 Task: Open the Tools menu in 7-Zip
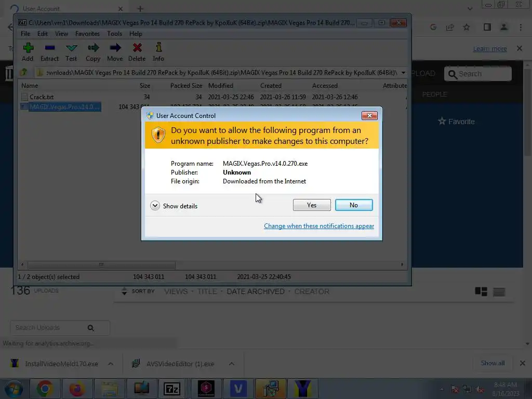click(x=114, y=34)
